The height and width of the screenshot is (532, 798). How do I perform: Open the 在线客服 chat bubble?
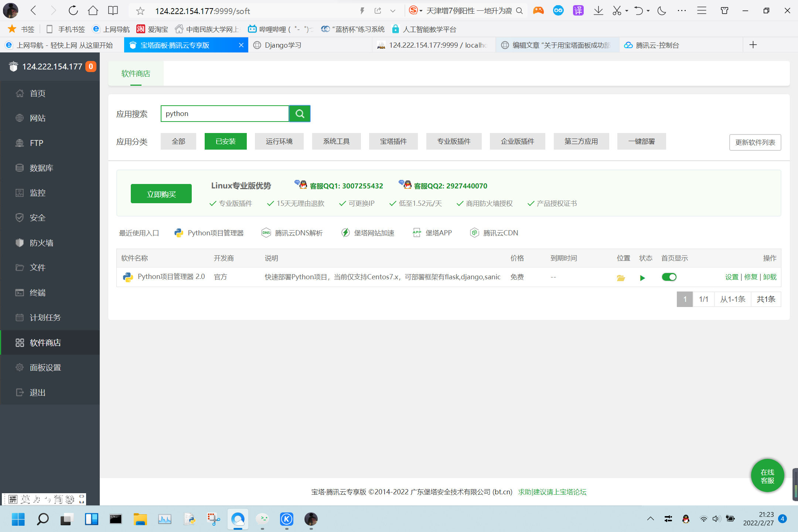[x=767, y=476]
